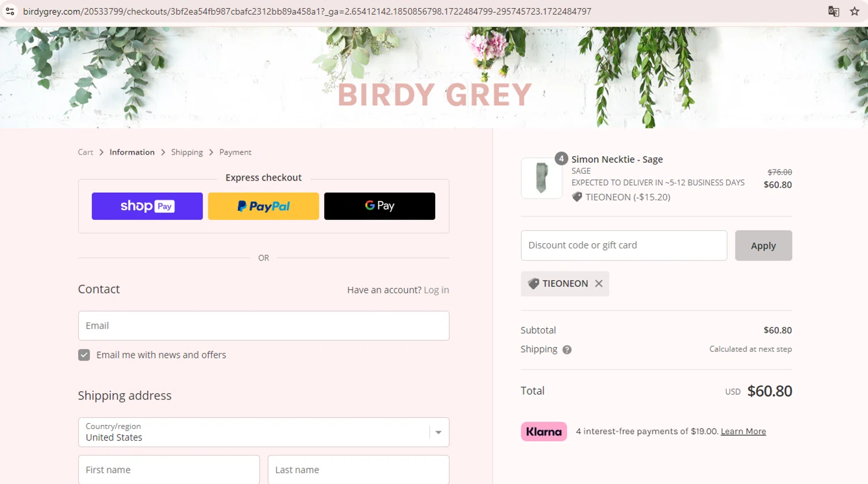The width and height of the screenshot is (868, 484).
Task: Select the Shipping breadcrumb step
Action: 187,152
